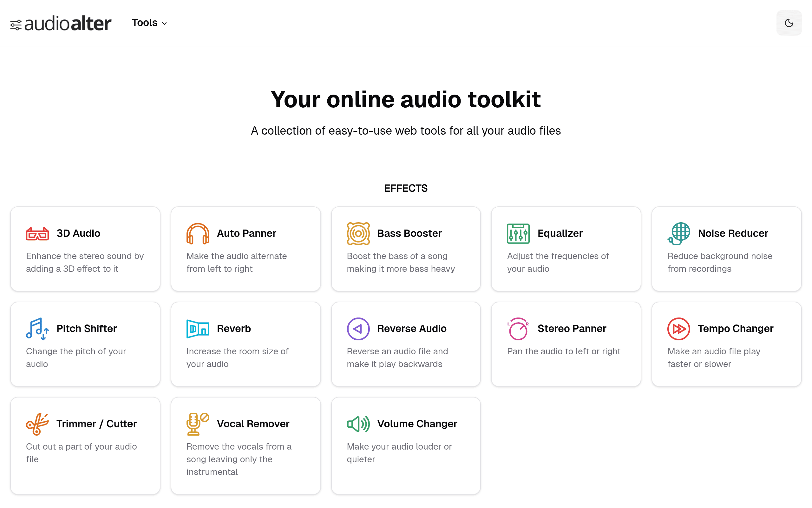Image resolution: width=812 pixels, height=508 pixels.
Task: Click the globe icon for Noise Reducer
Action: (678, 233)
